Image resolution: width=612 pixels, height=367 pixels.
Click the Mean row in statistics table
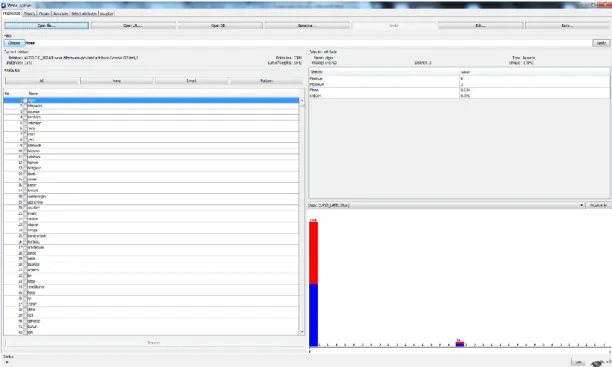[x=459, y=90]
